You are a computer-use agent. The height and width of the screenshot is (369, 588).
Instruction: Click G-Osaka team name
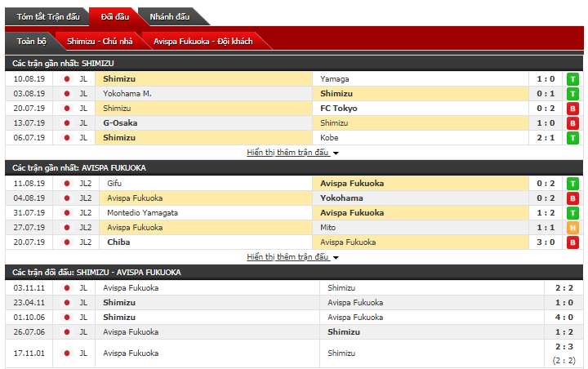pyautogui.click(x=120, y=123)
